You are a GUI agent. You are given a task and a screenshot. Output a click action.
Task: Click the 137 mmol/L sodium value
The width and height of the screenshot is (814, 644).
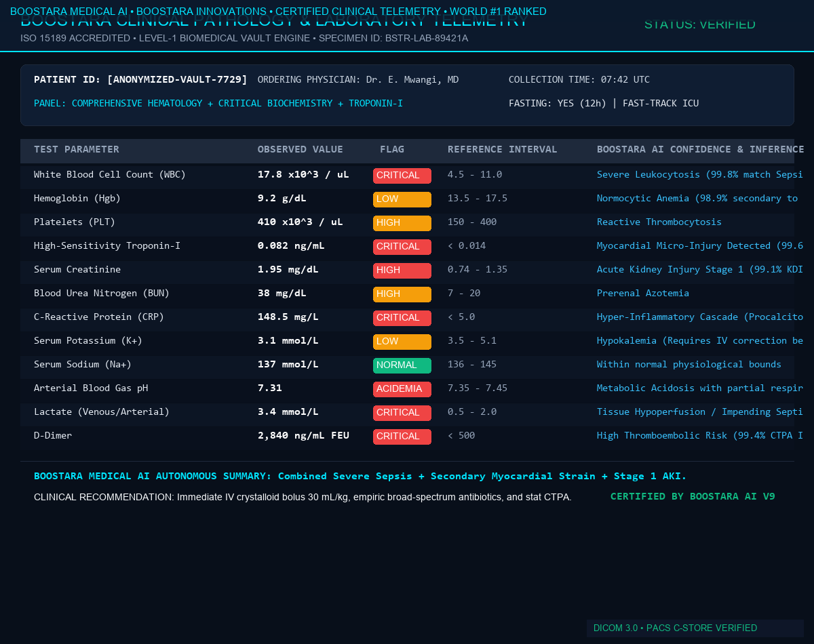pos(288,364)
